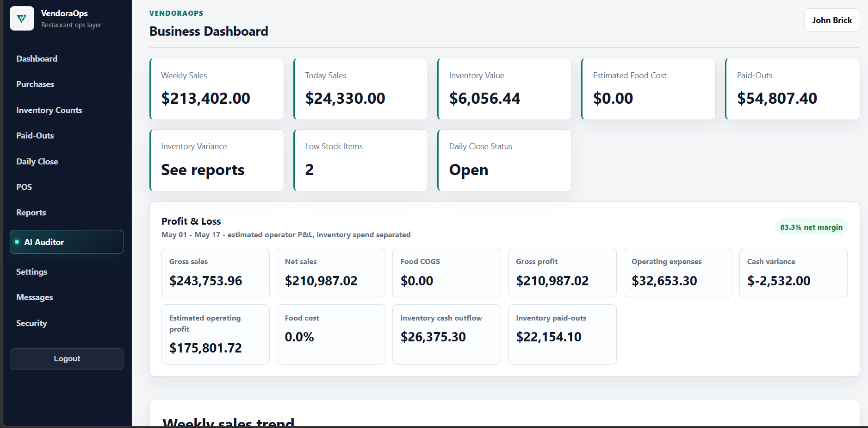
Task: Select the AI Auditor menu item
Action: tap(67, 242)
